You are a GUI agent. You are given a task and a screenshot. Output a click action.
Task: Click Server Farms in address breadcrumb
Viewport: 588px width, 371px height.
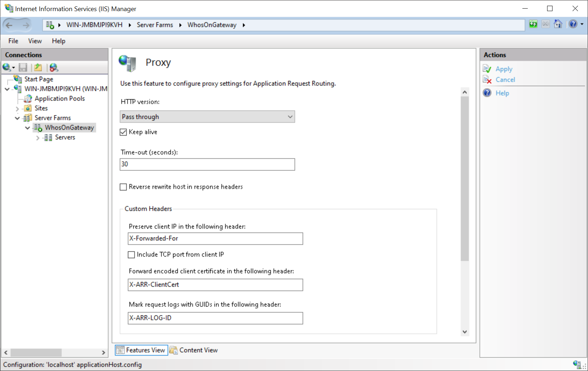pos(155,25)
